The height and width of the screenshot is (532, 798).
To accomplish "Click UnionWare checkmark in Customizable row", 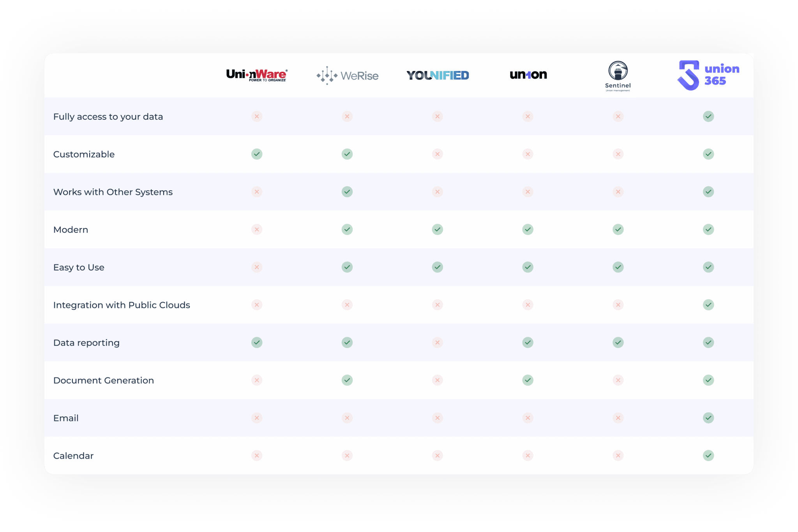I will [257, 154].
